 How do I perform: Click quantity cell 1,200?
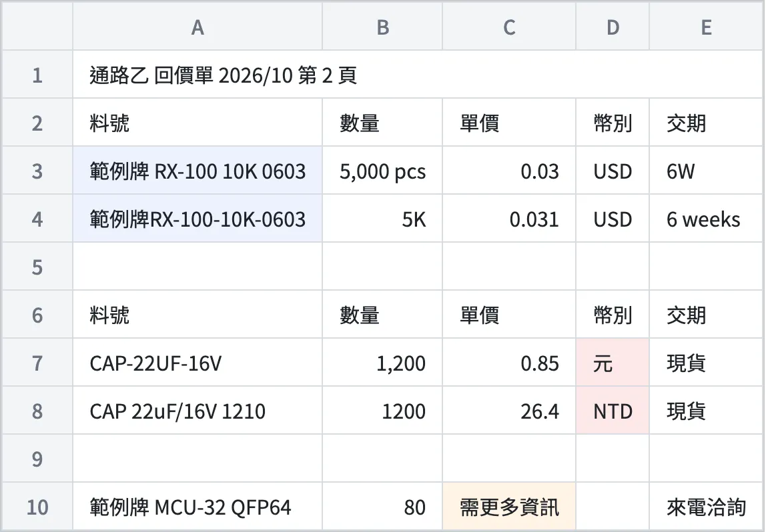[x=382, y=362]
